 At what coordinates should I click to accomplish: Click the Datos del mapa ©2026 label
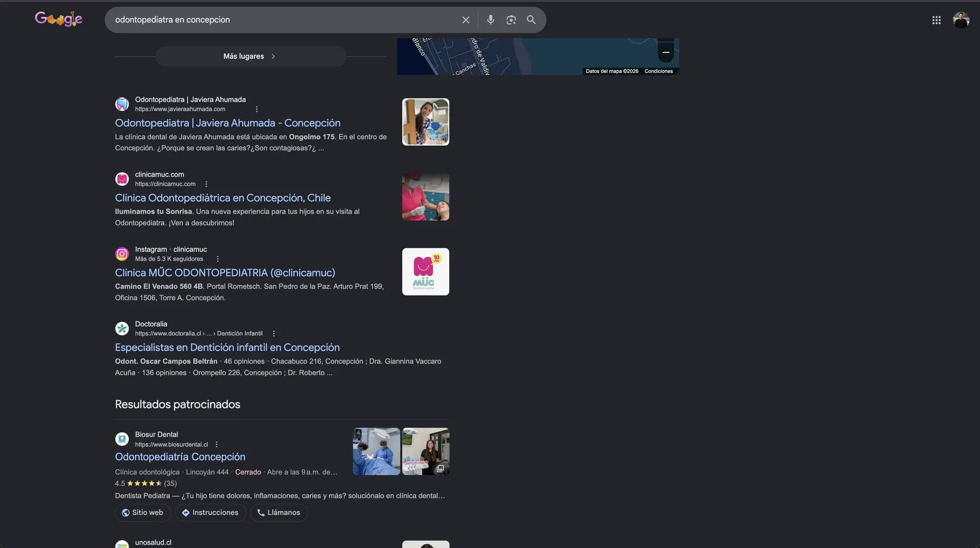click(x=612, y=72)
